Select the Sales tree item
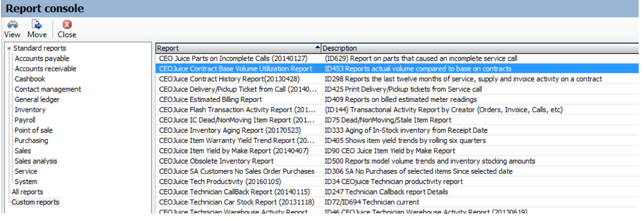This screenshot has height=221, width=644. [x=23, y=151]
